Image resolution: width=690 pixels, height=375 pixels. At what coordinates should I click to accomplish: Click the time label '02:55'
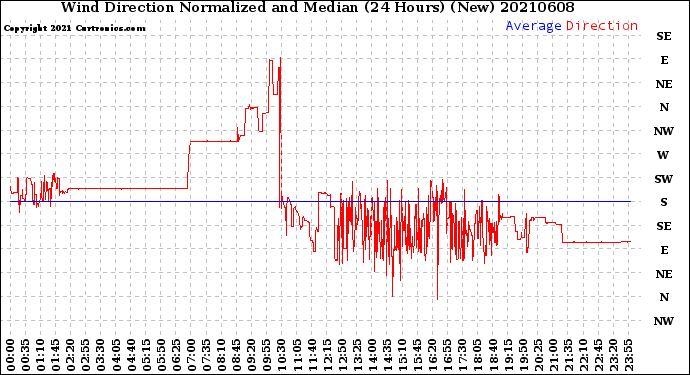point(86,355)
